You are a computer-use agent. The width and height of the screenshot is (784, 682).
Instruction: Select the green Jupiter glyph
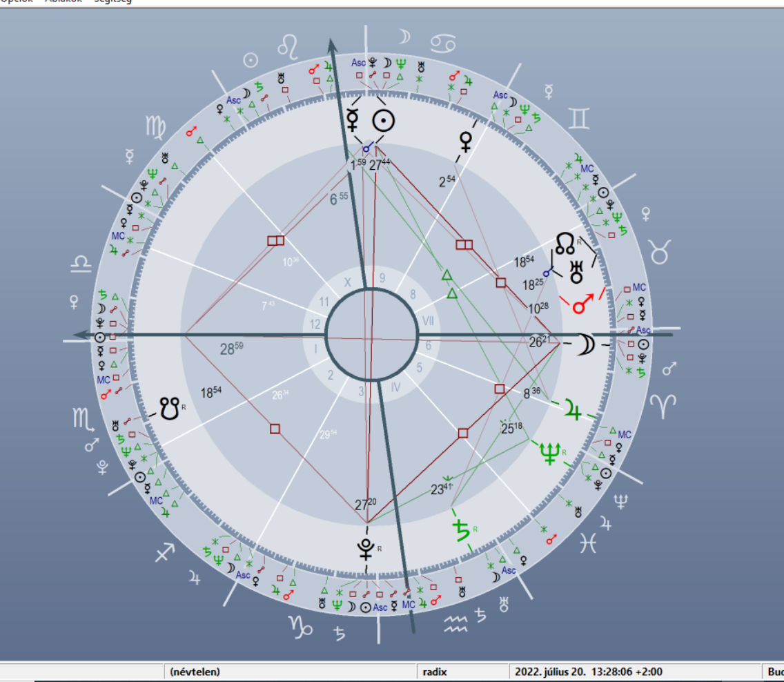[x=572, y=409]
